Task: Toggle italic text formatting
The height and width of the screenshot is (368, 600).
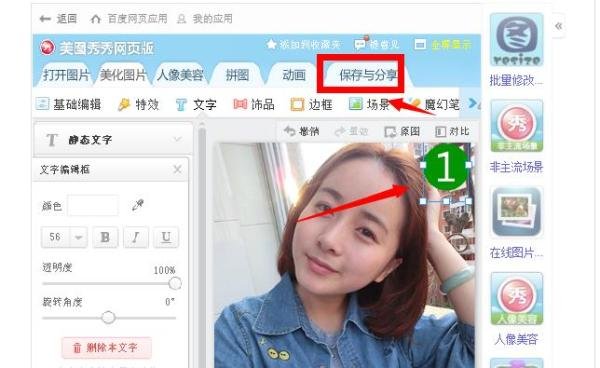Action: (x=135, y=237)
